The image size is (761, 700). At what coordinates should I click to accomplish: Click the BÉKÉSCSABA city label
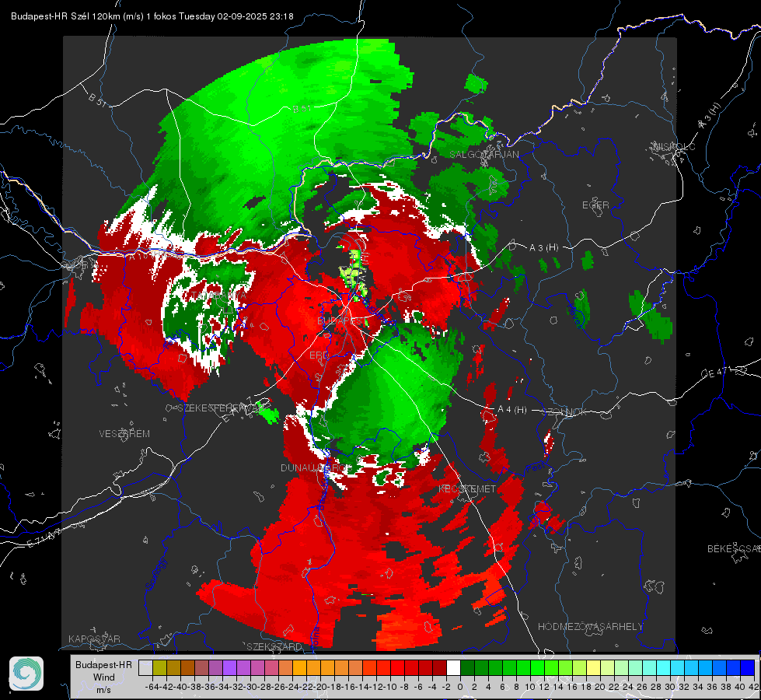click(734, 549)
